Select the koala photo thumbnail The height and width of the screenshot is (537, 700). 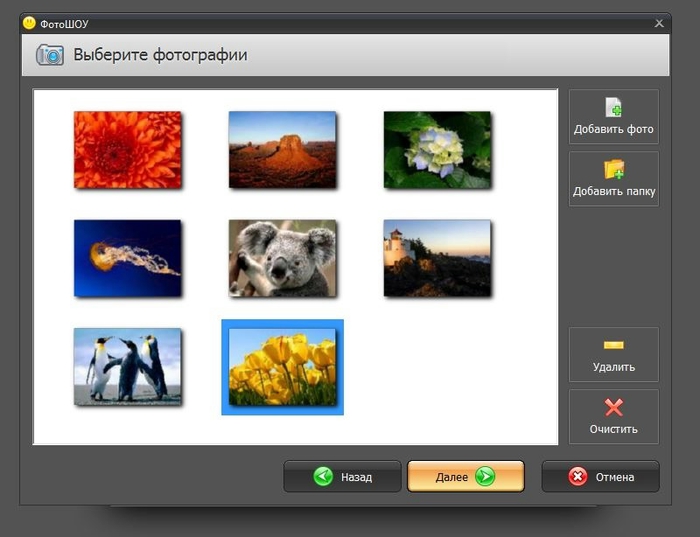282,258
